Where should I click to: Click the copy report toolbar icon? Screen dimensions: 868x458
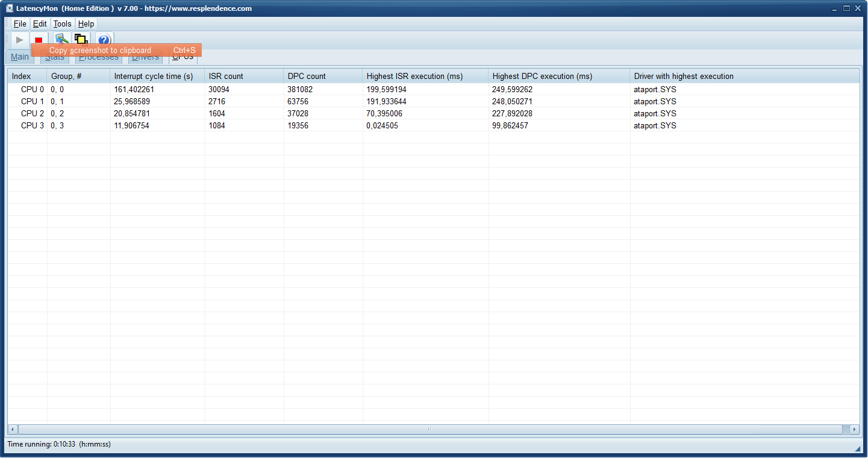pyautogui.click(x=81, y=40)
